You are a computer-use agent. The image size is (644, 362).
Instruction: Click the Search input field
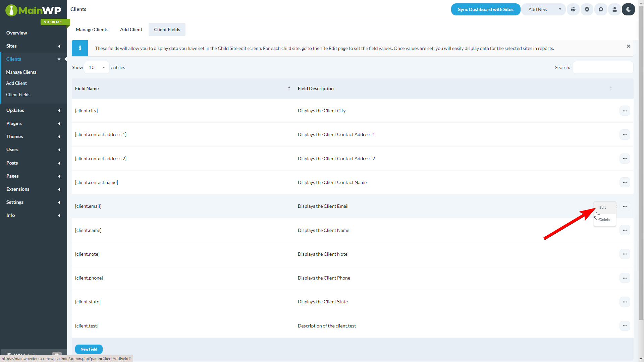603,67
